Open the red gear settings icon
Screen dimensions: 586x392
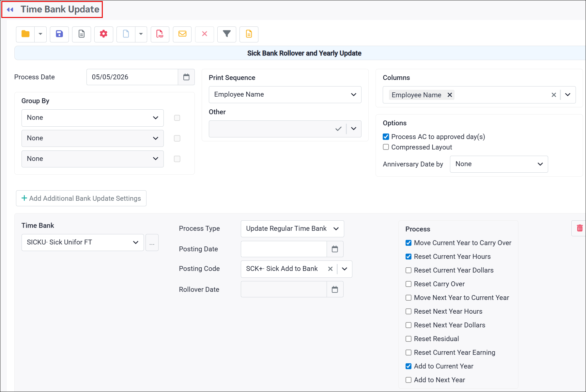click(104, 34)
